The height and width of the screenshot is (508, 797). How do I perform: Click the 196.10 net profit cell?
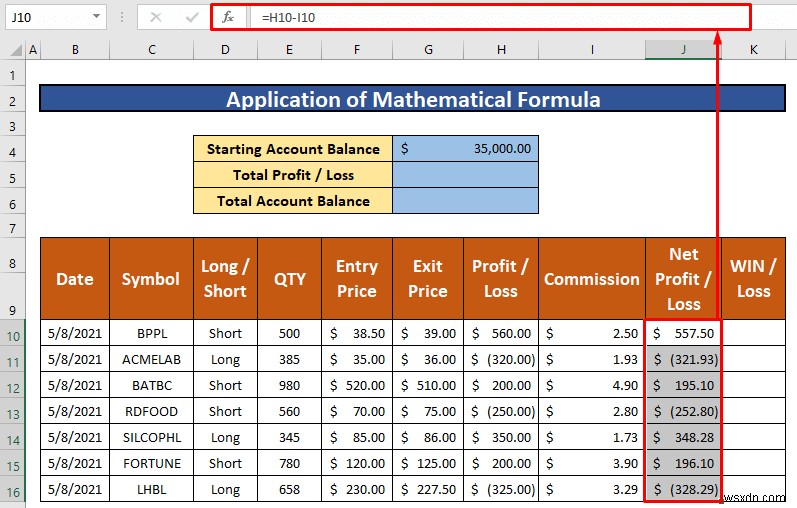tap(684, 463)
